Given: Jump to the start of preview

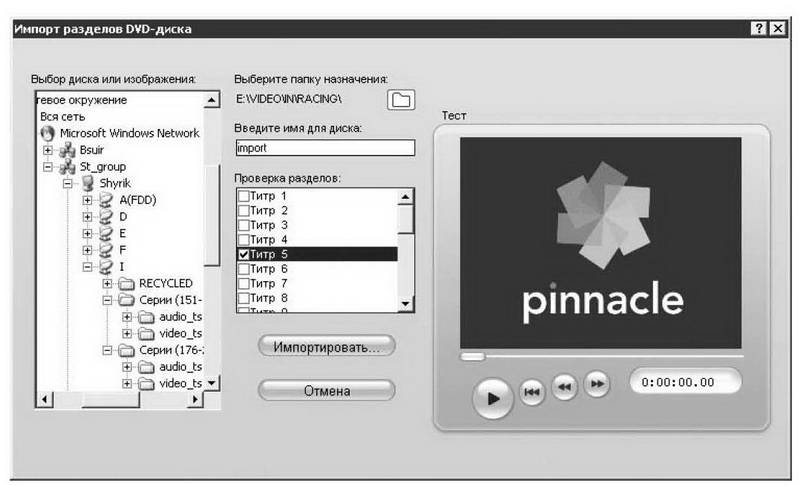Looking at the screenshot, I should 532,392.
